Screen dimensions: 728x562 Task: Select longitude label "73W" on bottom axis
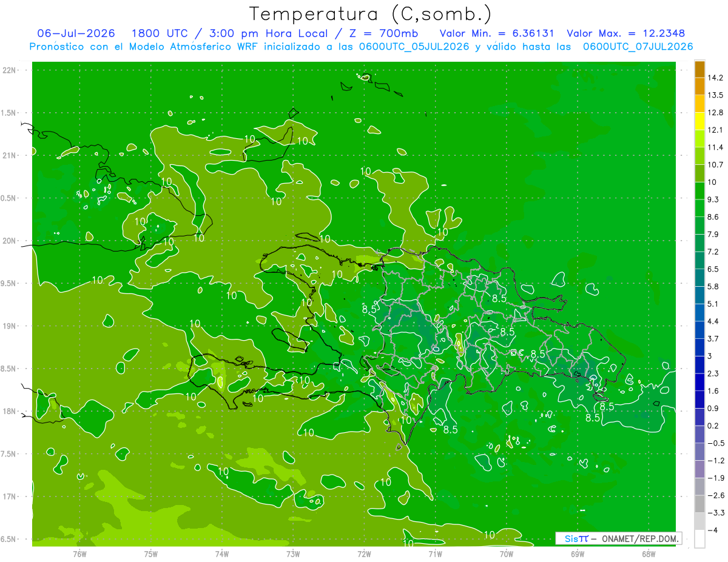(293, 554)
